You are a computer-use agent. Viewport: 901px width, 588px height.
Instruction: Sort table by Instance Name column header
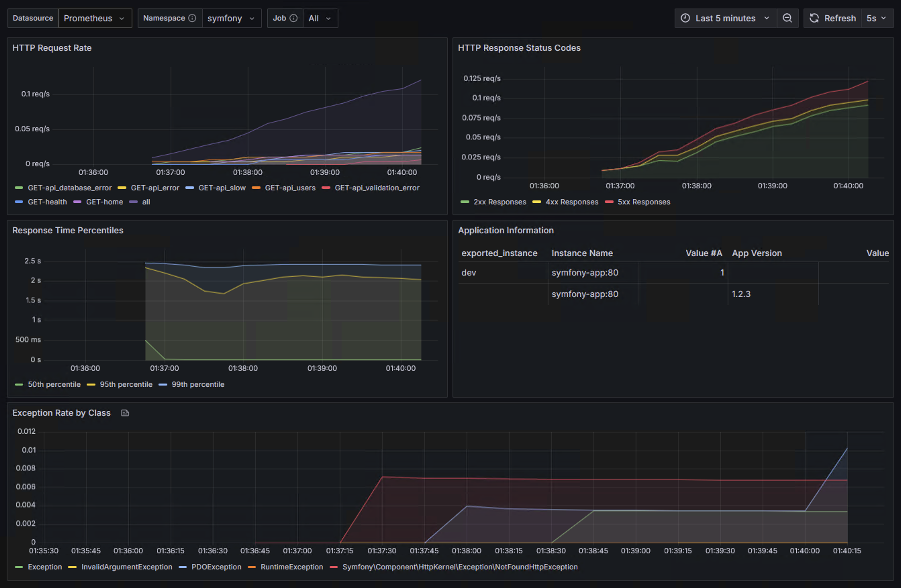582,253
